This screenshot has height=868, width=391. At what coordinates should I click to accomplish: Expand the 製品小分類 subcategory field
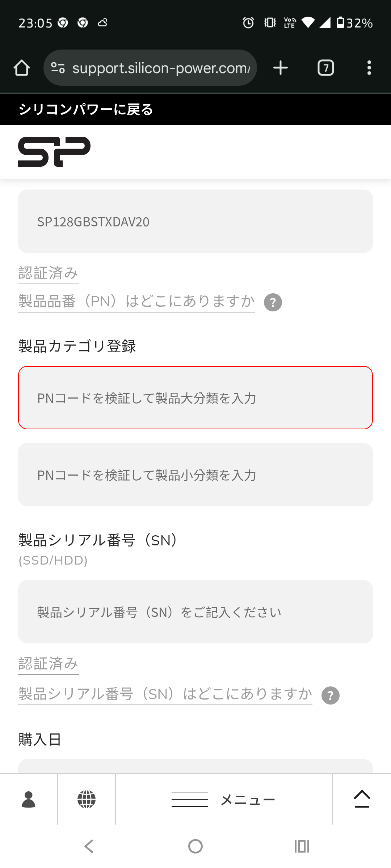tap(195, 475)
